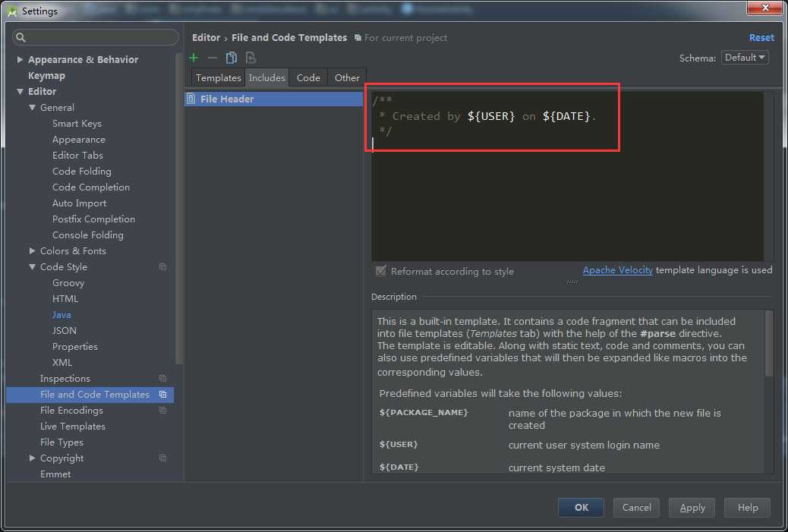Click the Reset link

coord(761,38)
